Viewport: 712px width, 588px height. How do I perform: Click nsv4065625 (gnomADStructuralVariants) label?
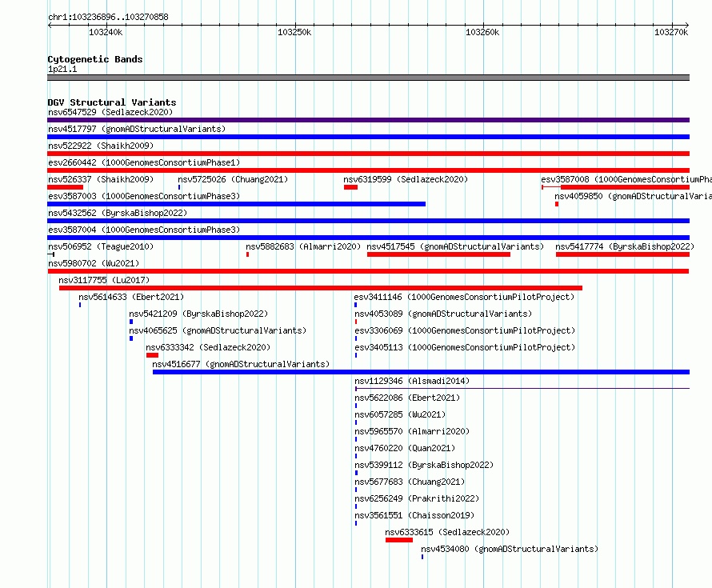click(x=218, y=330)
